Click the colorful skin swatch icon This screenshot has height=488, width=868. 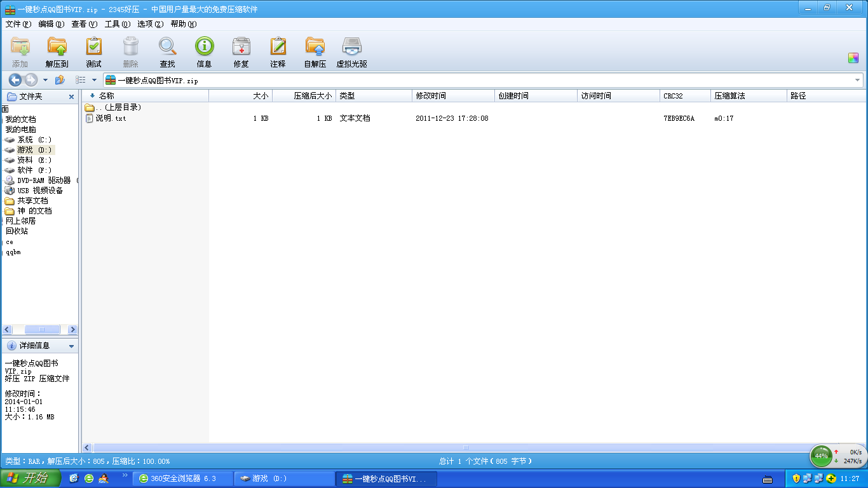click(x=853, y=58)
